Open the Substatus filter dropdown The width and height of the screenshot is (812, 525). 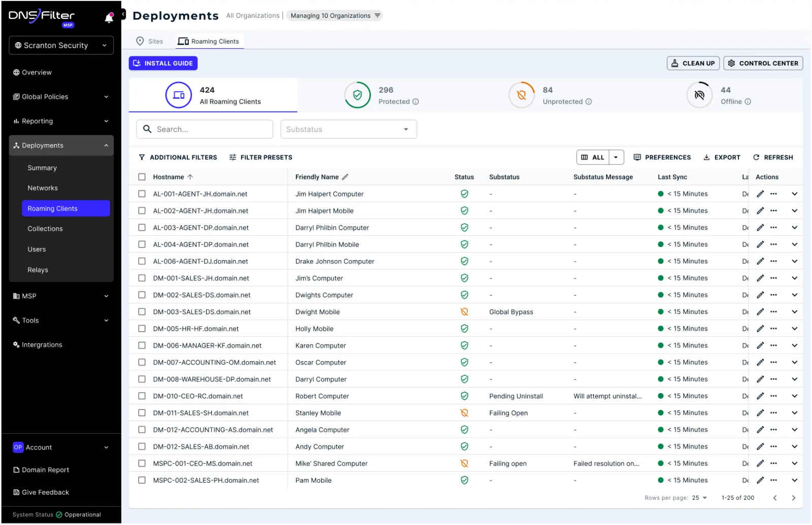(x=349, y=129)
